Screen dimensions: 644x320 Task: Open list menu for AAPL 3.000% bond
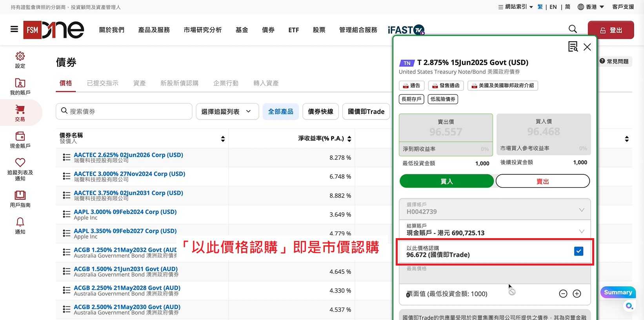point(67,214)
